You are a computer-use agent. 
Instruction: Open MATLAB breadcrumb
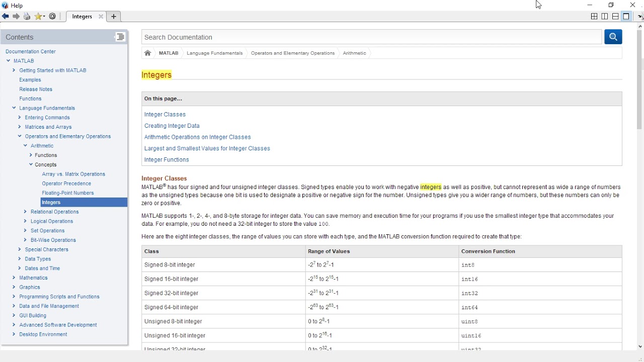(x=169, y=53)
